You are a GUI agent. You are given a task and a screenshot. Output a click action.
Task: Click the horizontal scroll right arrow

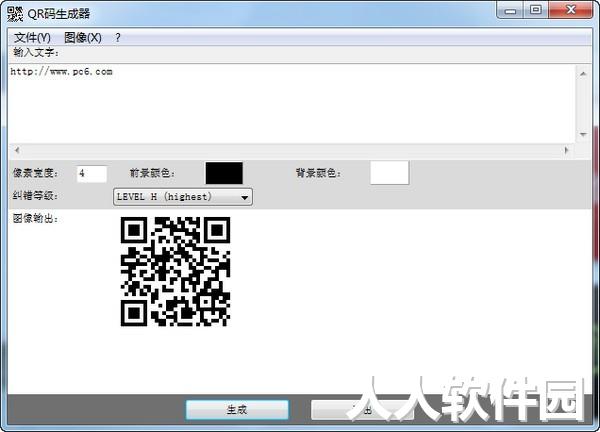pyautogui.click(x=567, y=150)
